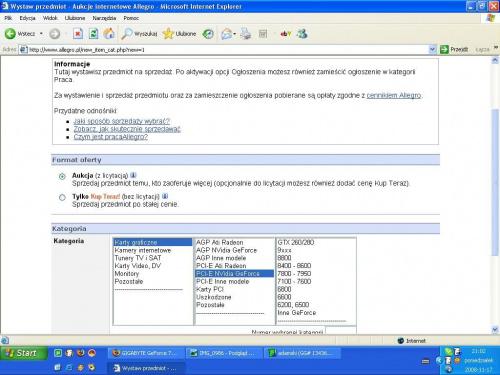The image size is (500, 375).
Task: Switch to IMG_0986 Podgląd taskbar window
Action: tap(224, 353)
